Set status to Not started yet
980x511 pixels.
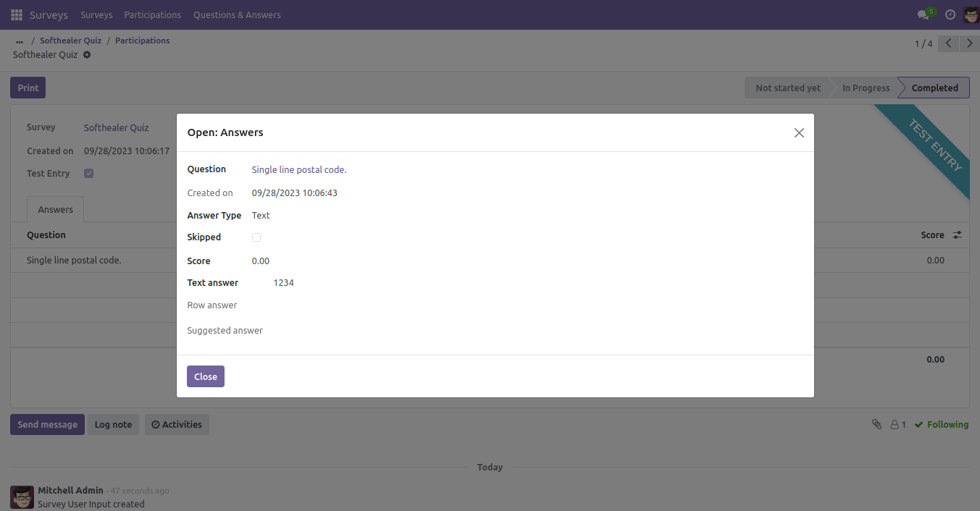[788, 88]
